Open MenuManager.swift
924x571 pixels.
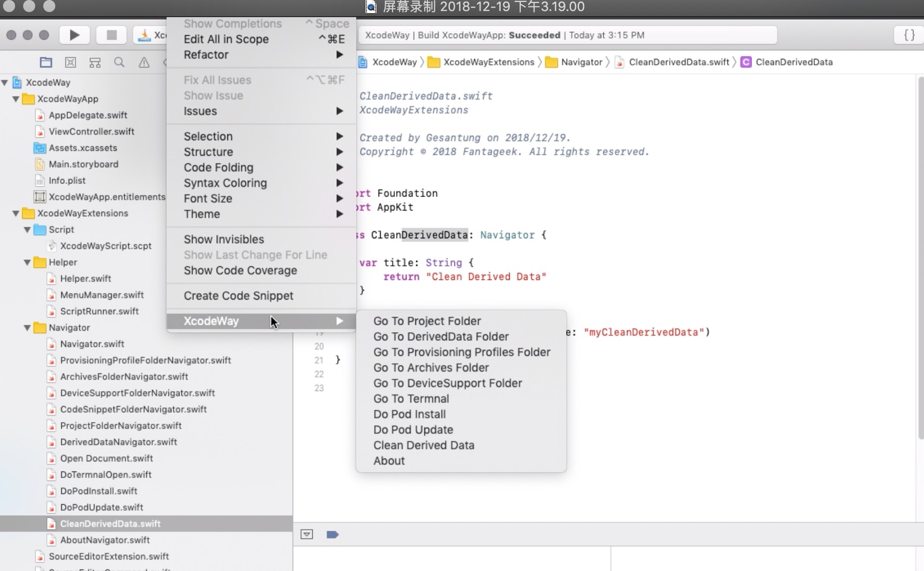tap(102, 295)
